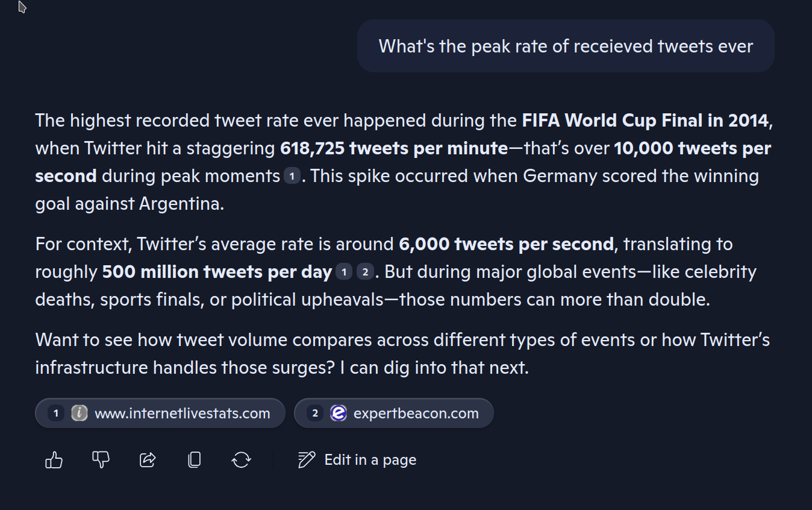This screenshot has width=812, height=510.
Task: Click citation badge 1 after 'peak moments'
Action: pos(293,175)
